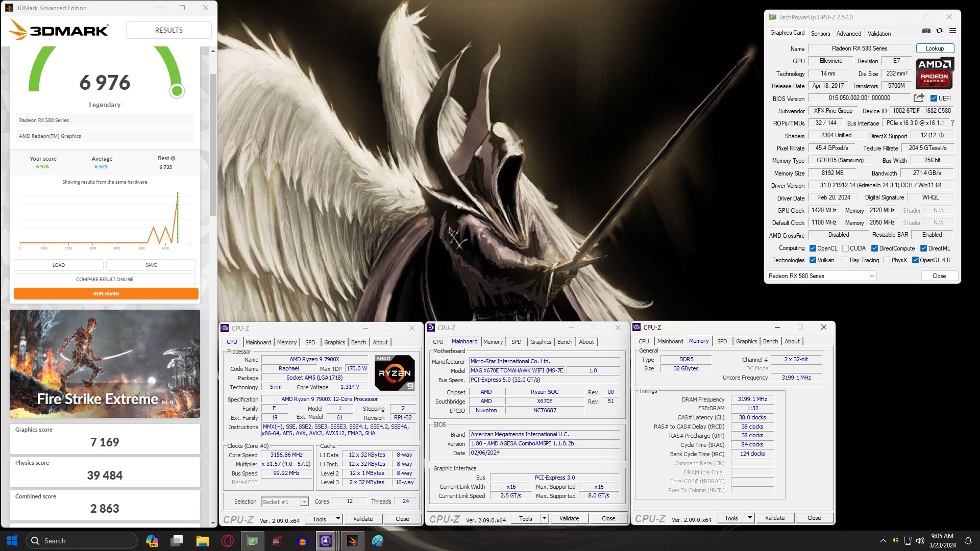Open the bus interface question mark help

point(952,123)
